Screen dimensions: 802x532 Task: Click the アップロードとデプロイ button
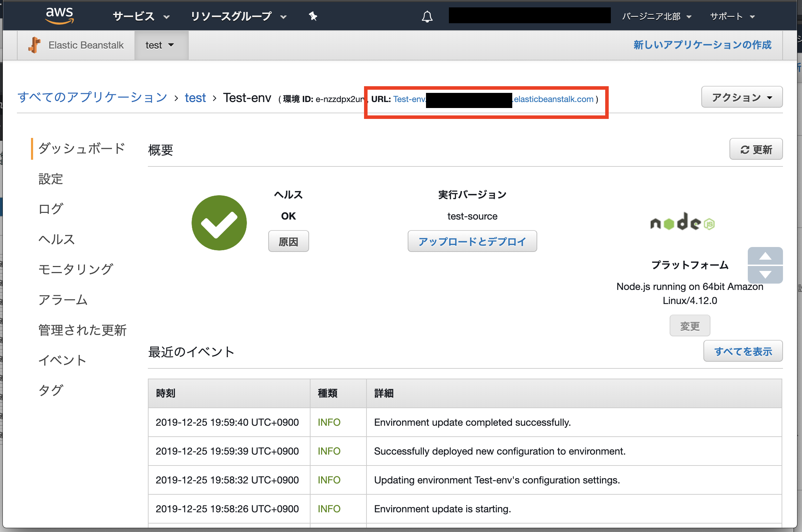pyautogui.click(x=472, y=241)
